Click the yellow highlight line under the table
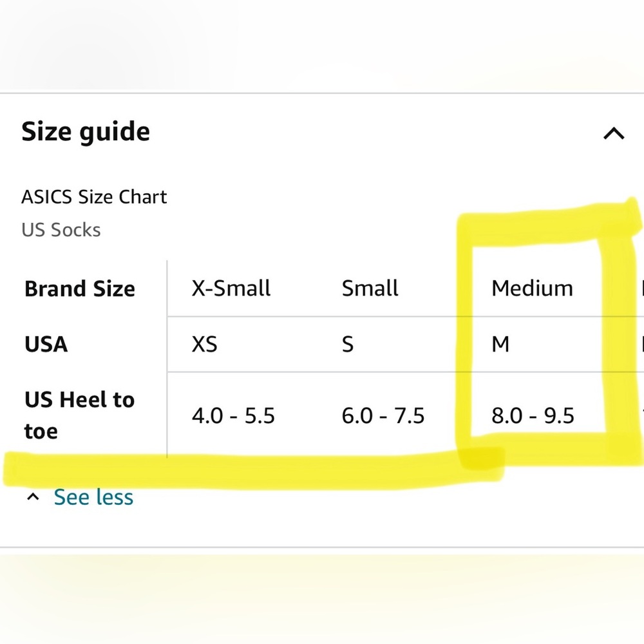Image resolution: width=644 pixels, height=644 pixels. tap(254, 471)
